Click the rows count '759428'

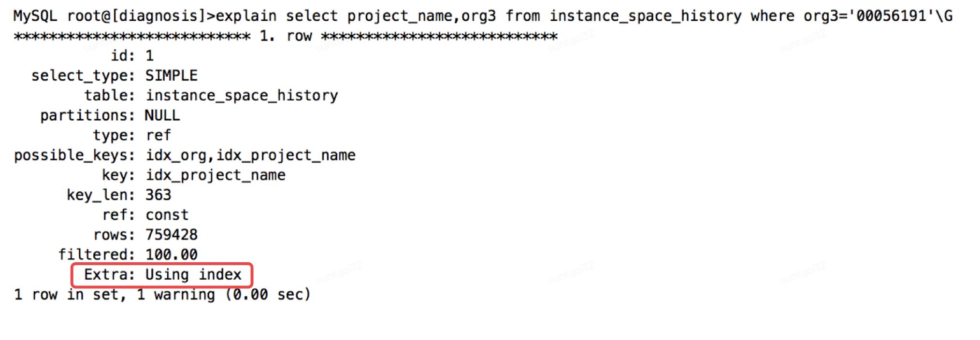pyautogui.click(x=171, y=235)
